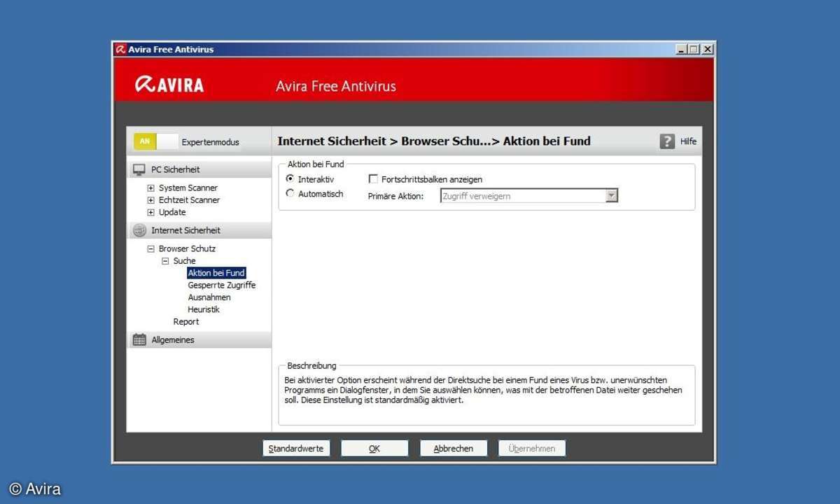Expand the Echtzeit Scanner tree node
Image resolution: width=840 pixels, height=504 pixels.
pos(150,200)
